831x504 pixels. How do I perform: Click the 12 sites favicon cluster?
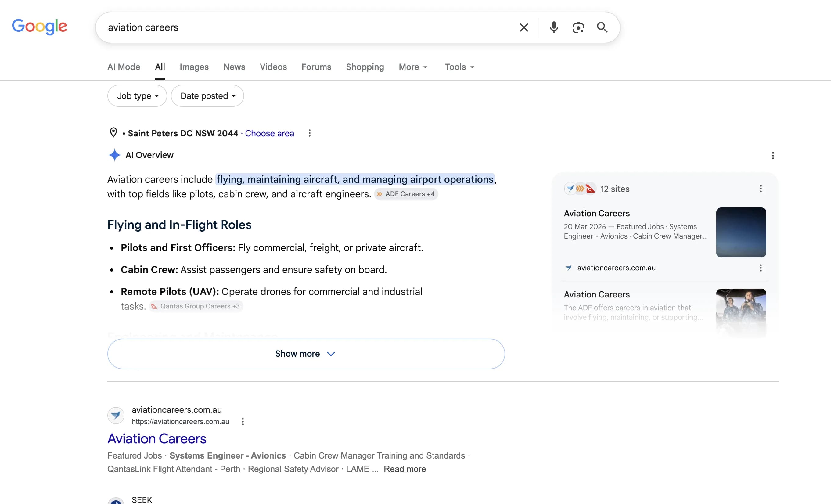pos(580,189)
